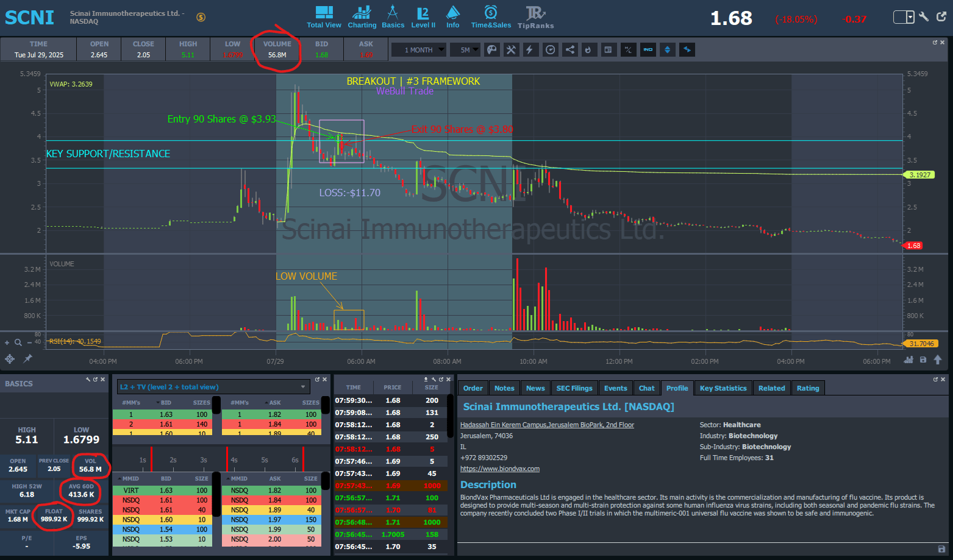
Task: Click the panel layout icon in chart toolbar
Action: (608, 50)
